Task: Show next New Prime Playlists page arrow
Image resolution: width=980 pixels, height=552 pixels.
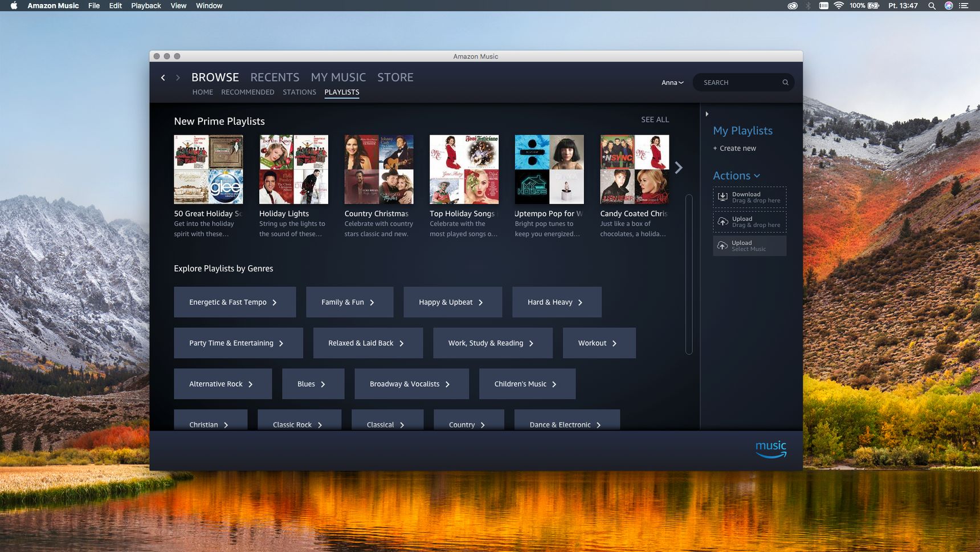Action: point(679,168)
